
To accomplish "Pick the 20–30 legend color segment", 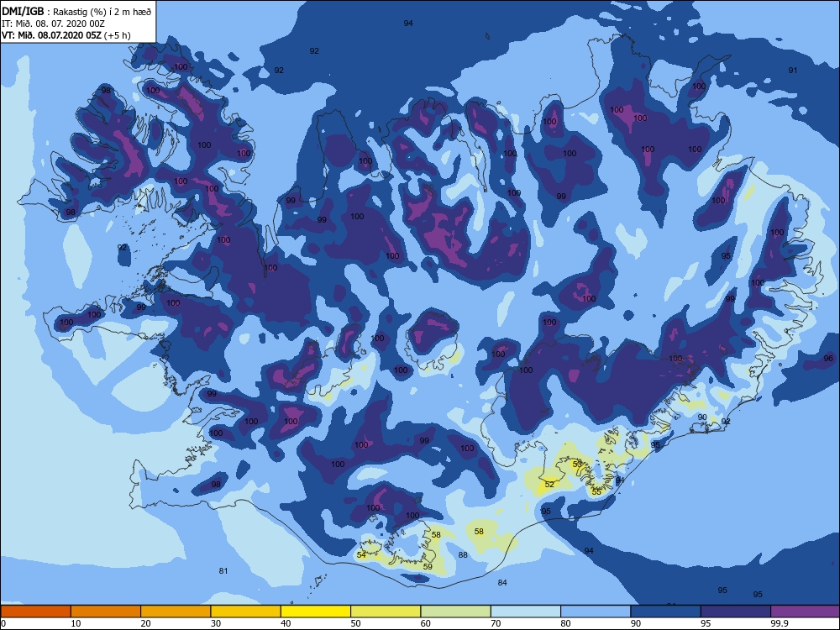I will tap(176, 612).
